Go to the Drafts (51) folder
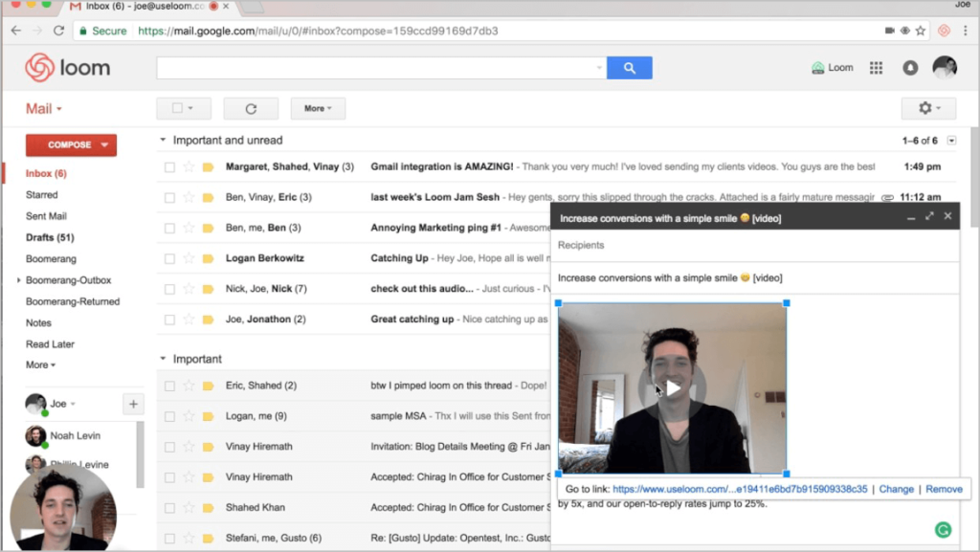980x552 pixels. click(50, 237)
